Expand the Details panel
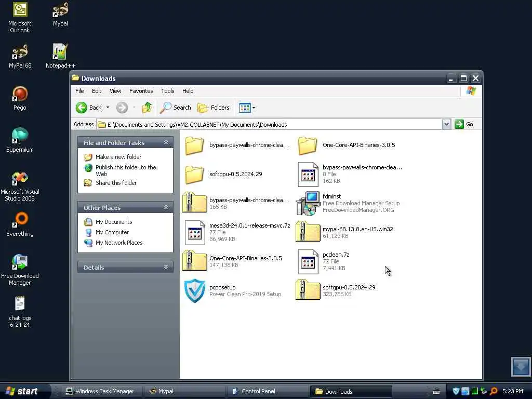 click(166, 267)
